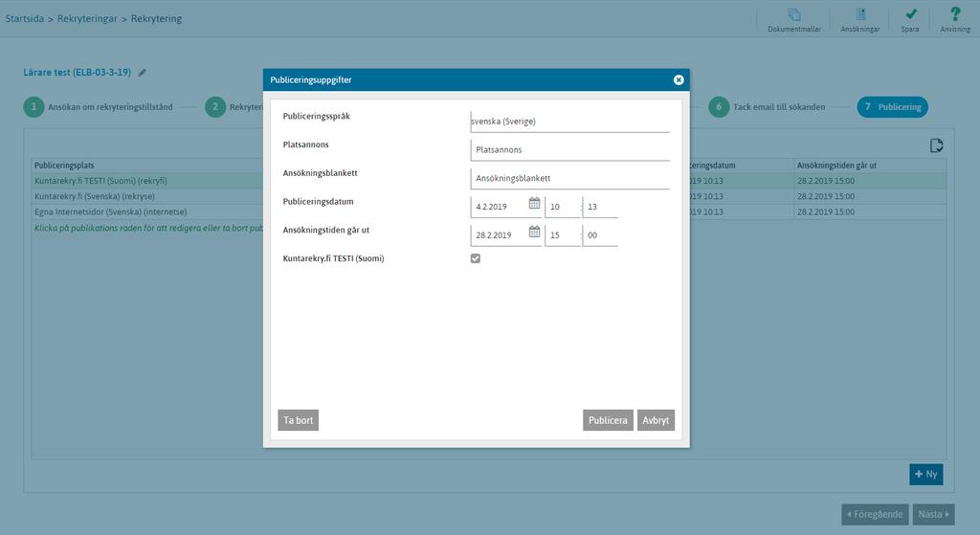980x535 pixels.
Task: Click the Föregående button
Action: [875, 514]
